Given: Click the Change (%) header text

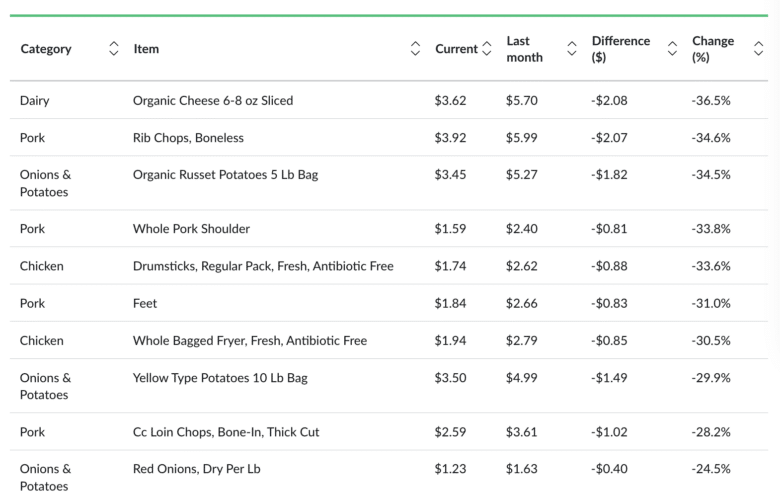Looking at the screenshot, I should coord(712,49).
